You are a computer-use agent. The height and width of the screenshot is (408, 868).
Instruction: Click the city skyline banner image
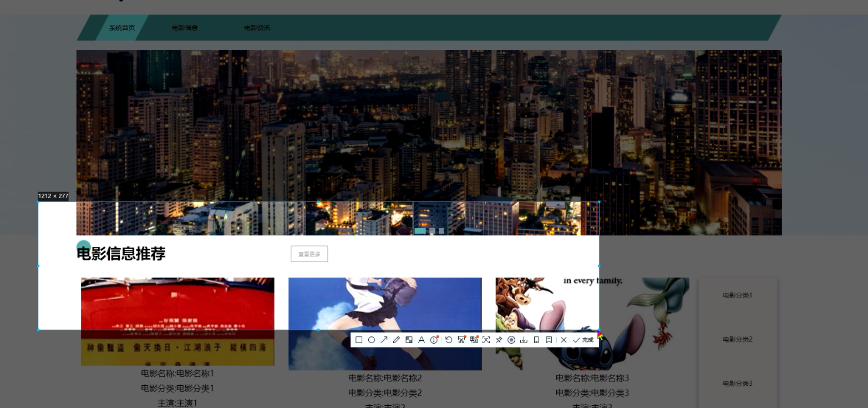[x=429, y=143]
